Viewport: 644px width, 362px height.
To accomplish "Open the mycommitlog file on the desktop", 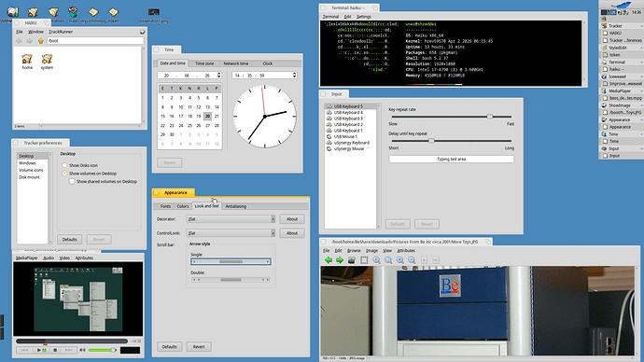I will 93,14.
